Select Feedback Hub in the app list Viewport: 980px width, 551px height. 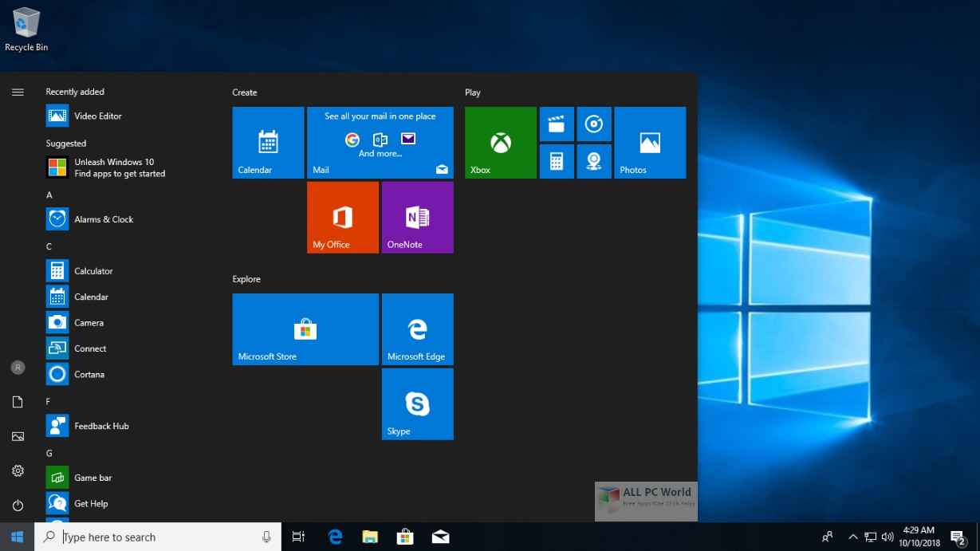point(100,426)
